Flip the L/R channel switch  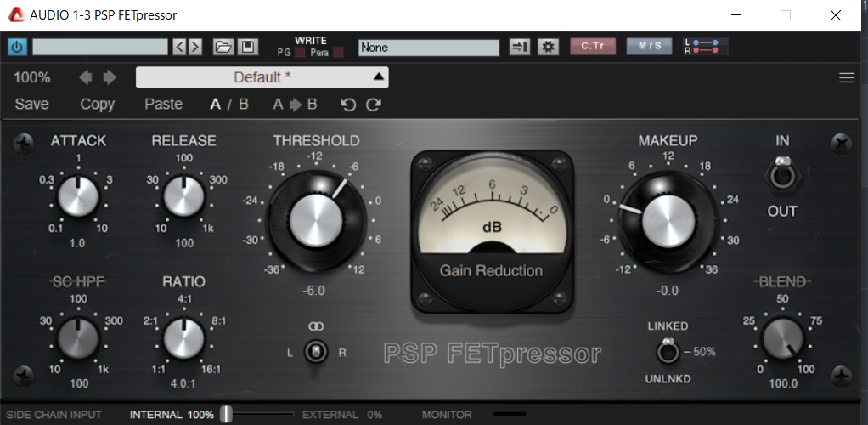[316, 352]
